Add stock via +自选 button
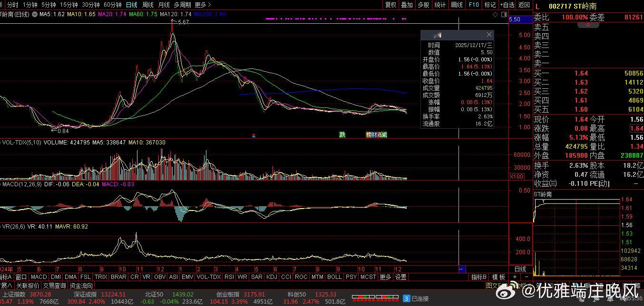 point(507,5)
